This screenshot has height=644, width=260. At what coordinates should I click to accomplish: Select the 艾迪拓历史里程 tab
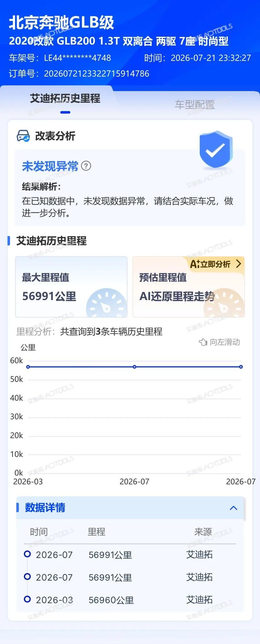click(x=65, y=99)
